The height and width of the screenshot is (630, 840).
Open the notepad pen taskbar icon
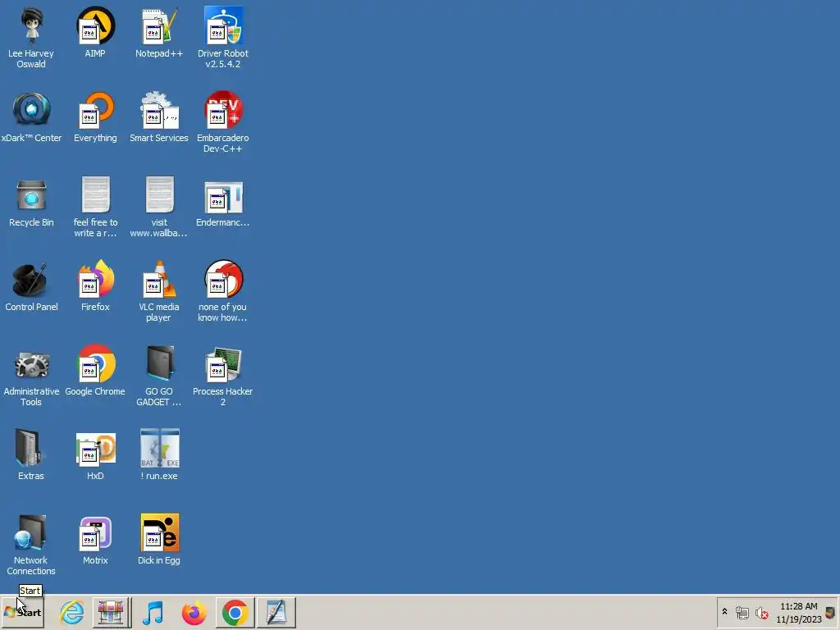click(276, 612)
